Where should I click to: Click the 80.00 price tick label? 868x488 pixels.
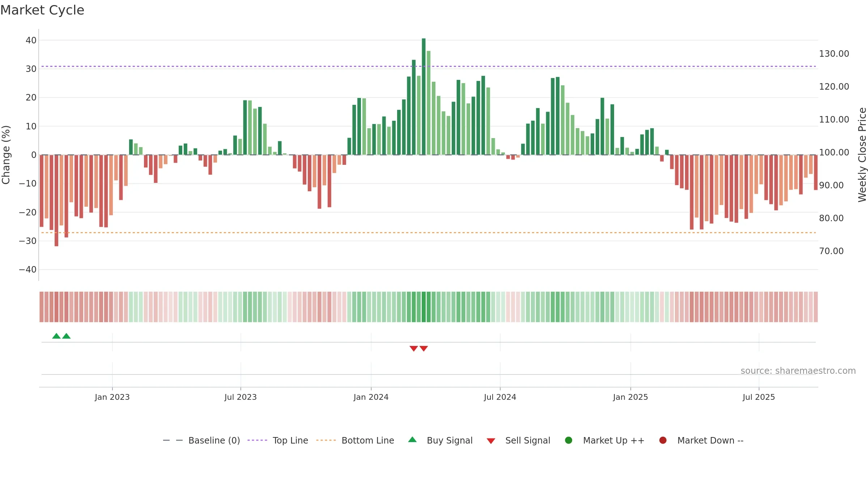coord(831,218)
